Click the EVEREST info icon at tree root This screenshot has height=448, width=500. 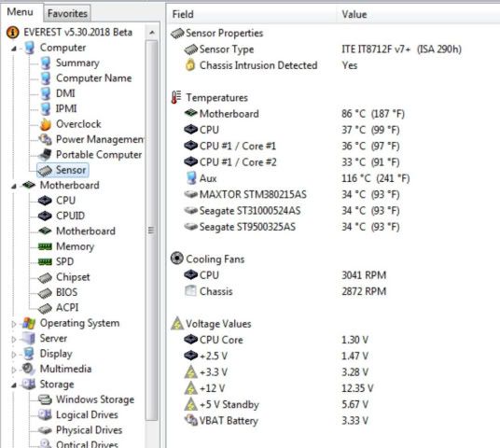13,33
